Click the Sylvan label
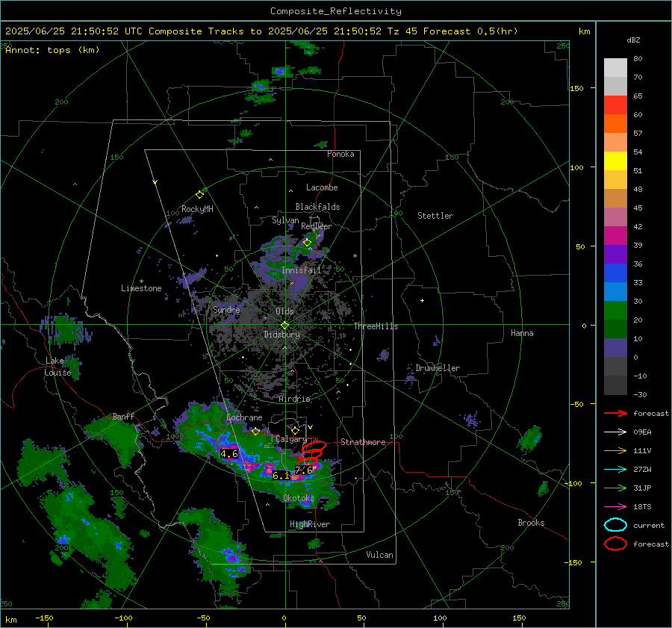Image resolution: width=672 pixels, height=628 pixels. 285,221
